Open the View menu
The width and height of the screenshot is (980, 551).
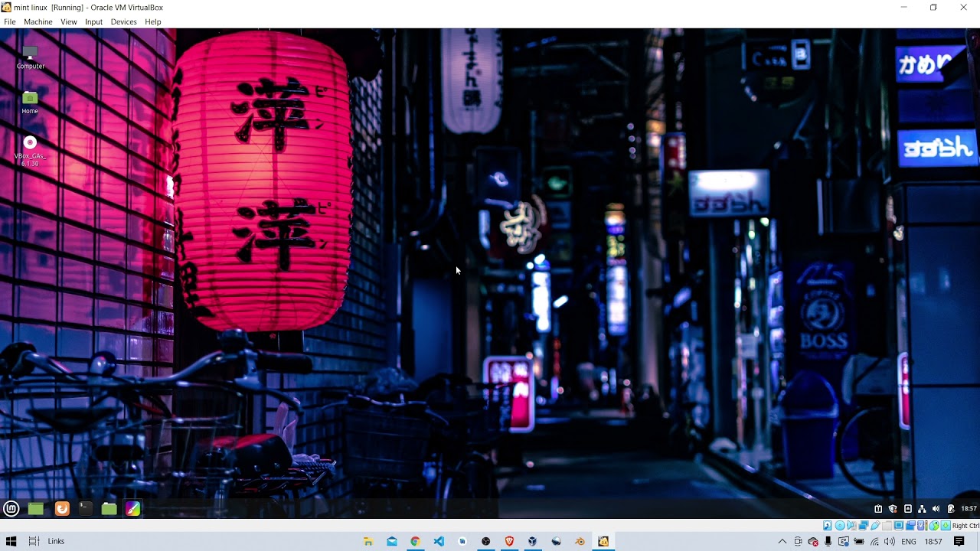pos(69,21)
